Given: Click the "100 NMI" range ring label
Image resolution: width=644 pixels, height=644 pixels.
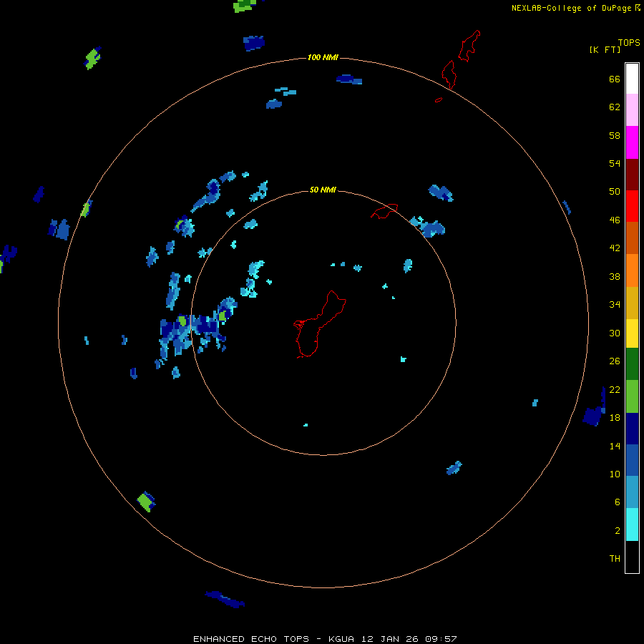Looking at the screenshot, I should pos(323,57).
